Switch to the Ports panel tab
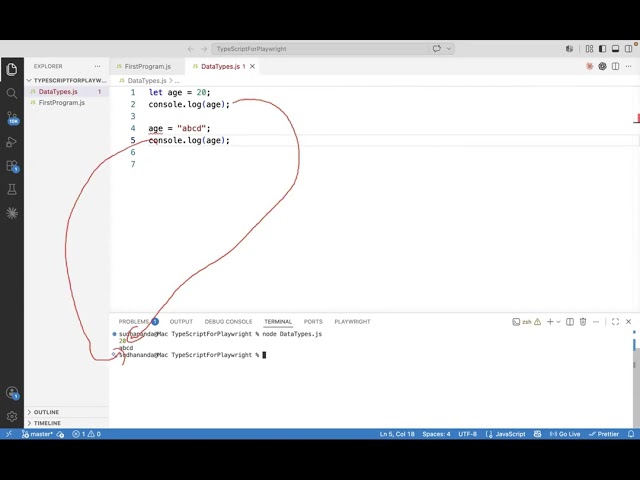This screenshot has width=640, height=480. click(x=313, y=322)
